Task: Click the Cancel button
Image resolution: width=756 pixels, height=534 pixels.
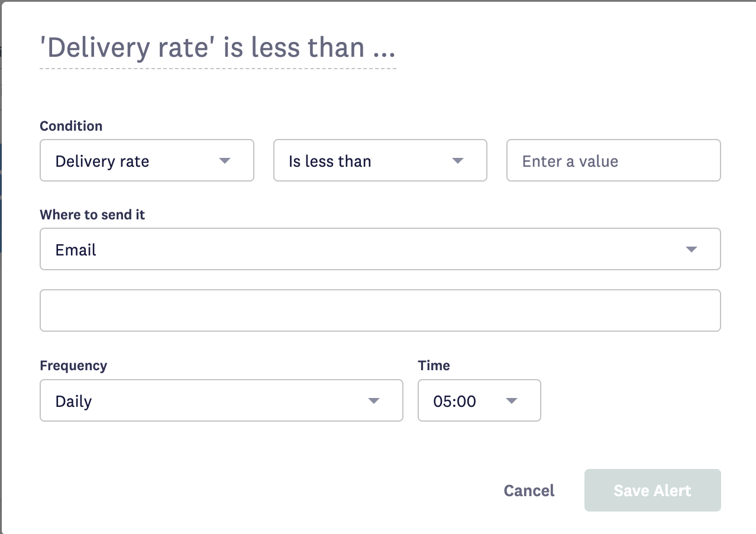Action: click(529, 490)
